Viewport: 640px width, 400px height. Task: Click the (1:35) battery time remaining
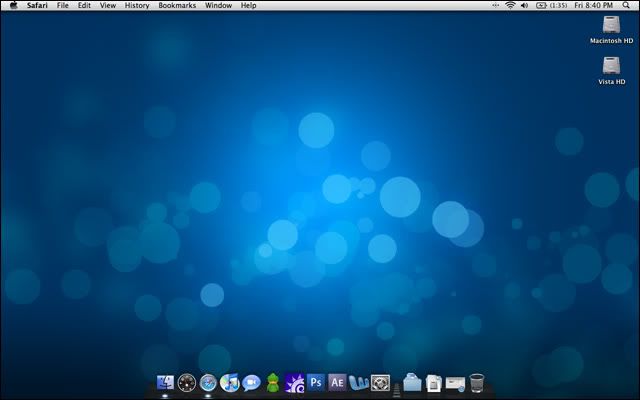click(x=558, y=5)
